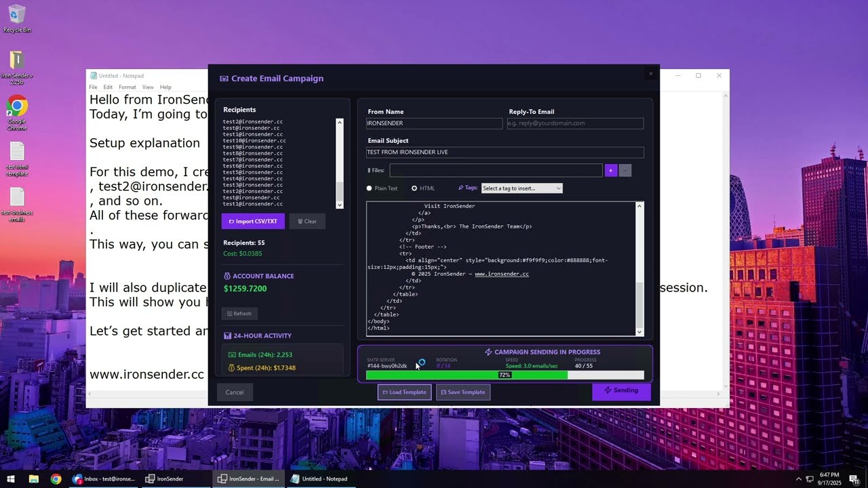Click the account balance $1259.7200 value
The width and height of the screenshot is (868, 488).
tap(245, 289)
